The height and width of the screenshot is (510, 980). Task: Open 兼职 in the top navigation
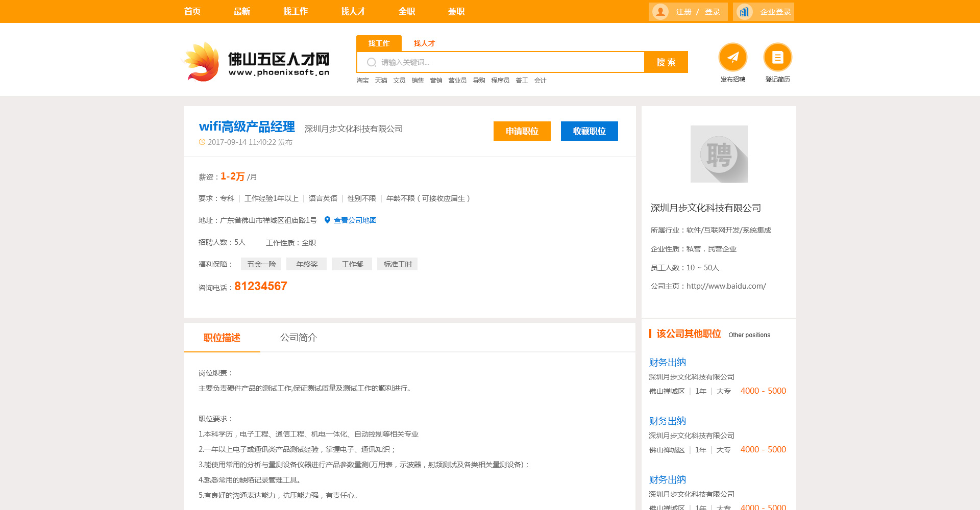pos(456,11)
